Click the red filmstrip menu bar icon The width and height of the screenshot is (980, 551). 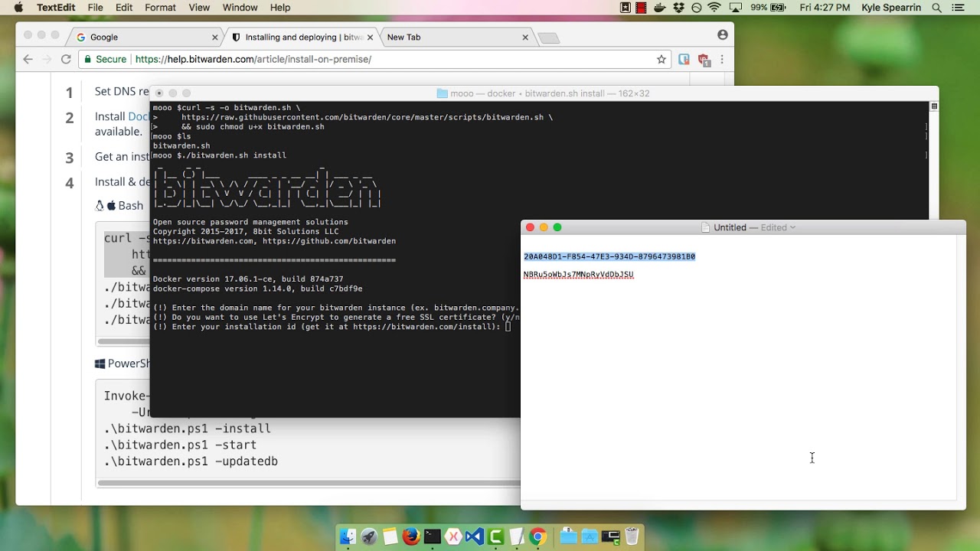click(641, 8)
